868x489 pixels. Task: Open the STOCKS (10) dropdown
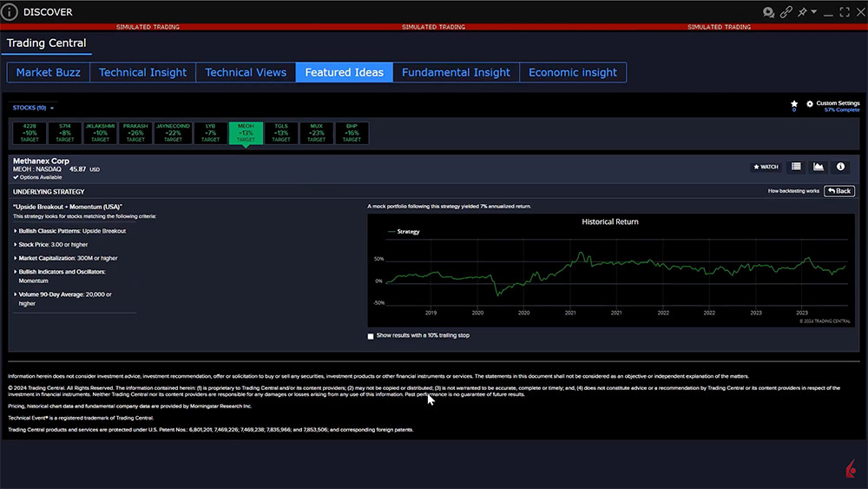(34, 108)
